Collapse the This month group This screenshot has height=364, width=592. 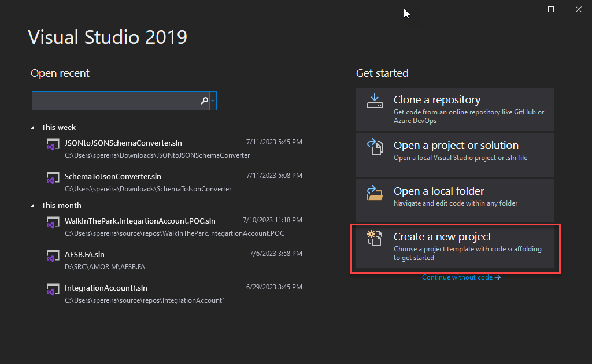[x=33, y=206]
